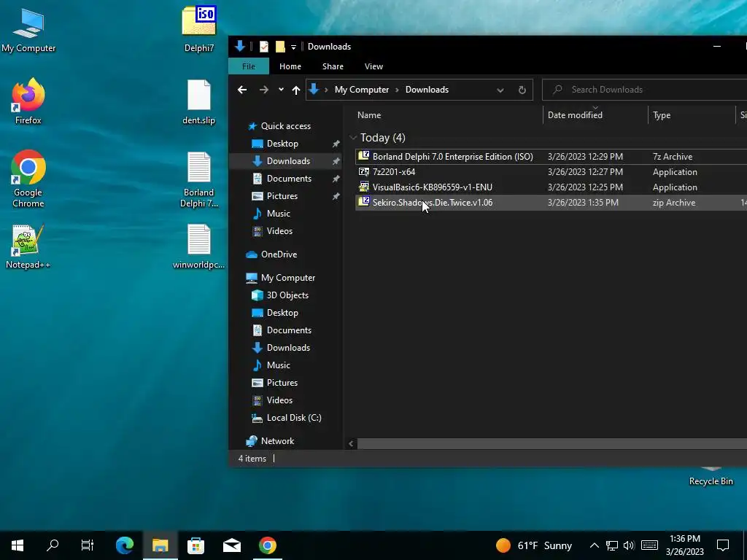Open Downloads under My Computer

(x=287, y=348)
